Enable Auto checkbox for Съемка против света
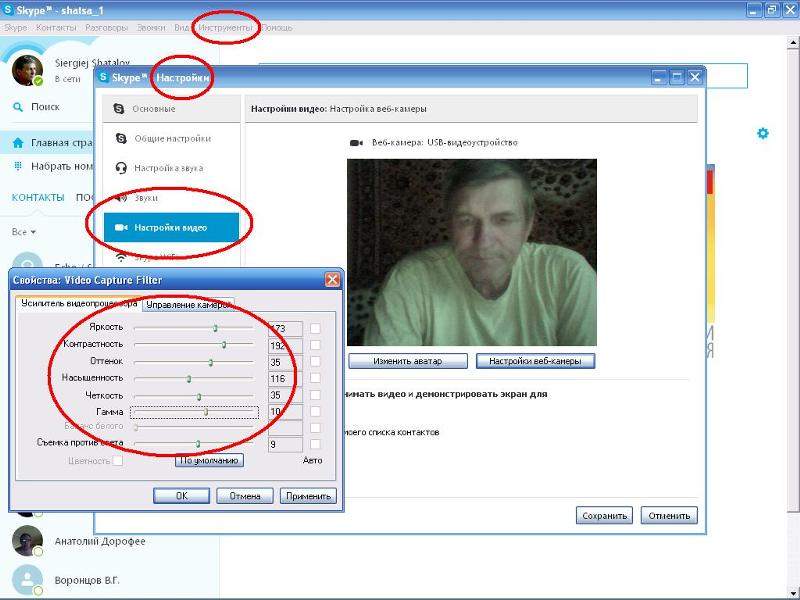Image resolution: width=800 pixels, height=600 pixels. pyautogui.click(x=315, y=444)
